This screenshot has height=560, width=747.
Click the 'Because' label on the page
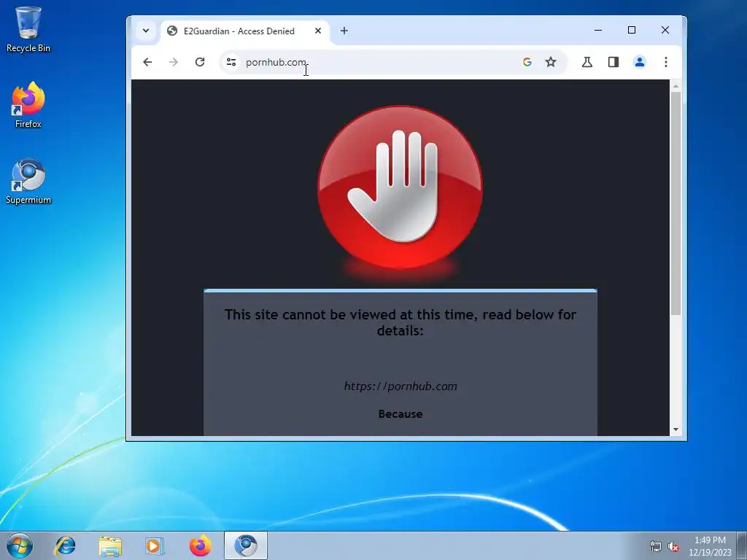(x=400, y=414)
